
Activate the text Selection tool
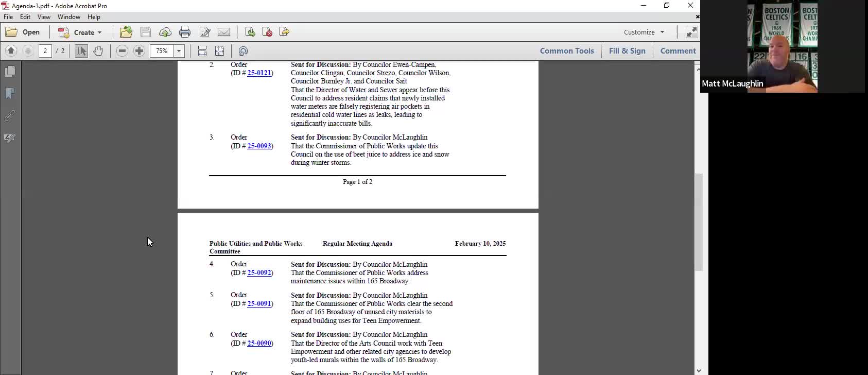[81, 50]
